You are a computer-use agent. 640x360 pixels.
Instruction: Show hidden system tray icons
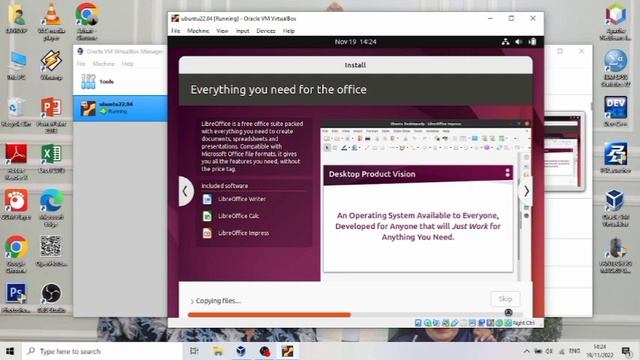(527, 351)
